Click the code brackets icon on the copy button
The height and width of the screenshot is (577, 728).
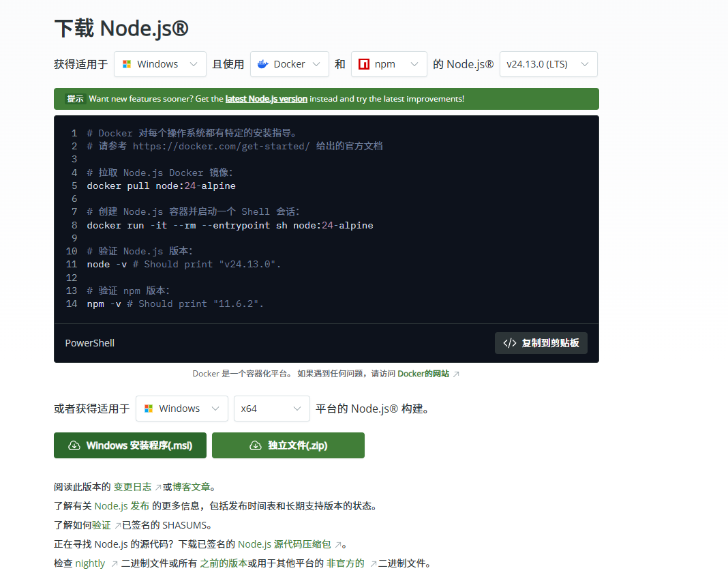click(509, 343)
